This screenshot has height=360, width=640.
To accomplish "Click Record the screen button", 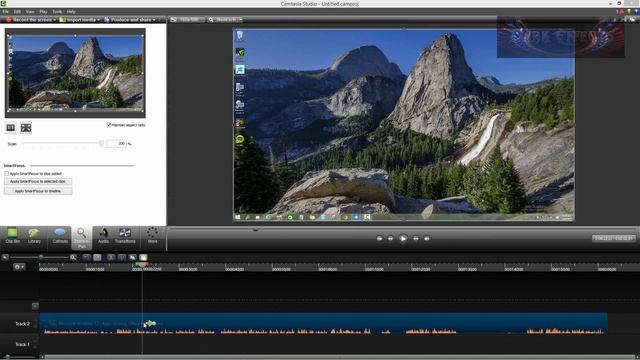I will point(29,20).
